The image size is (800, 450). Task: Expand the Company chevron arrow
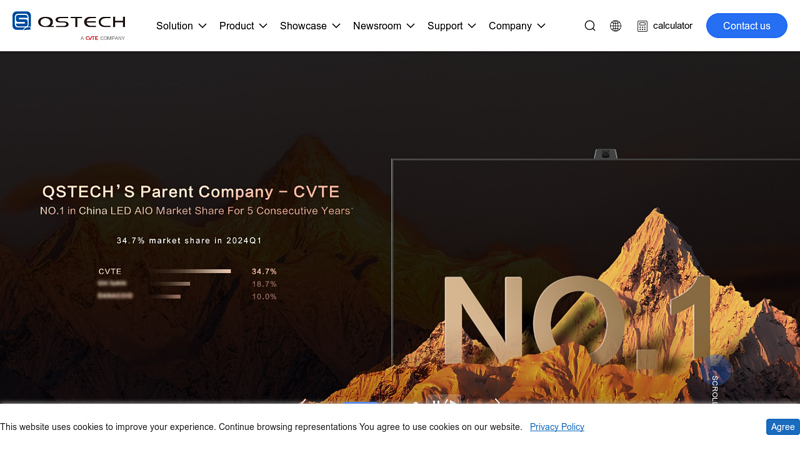click(541, 26)
